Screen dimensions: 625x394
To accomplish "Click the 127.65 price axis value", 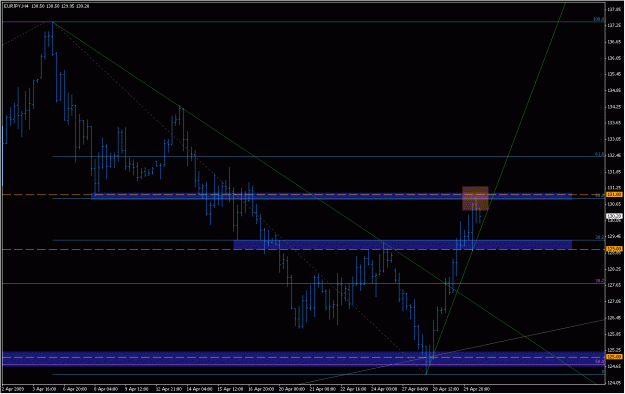I will [x=614, y=285].
